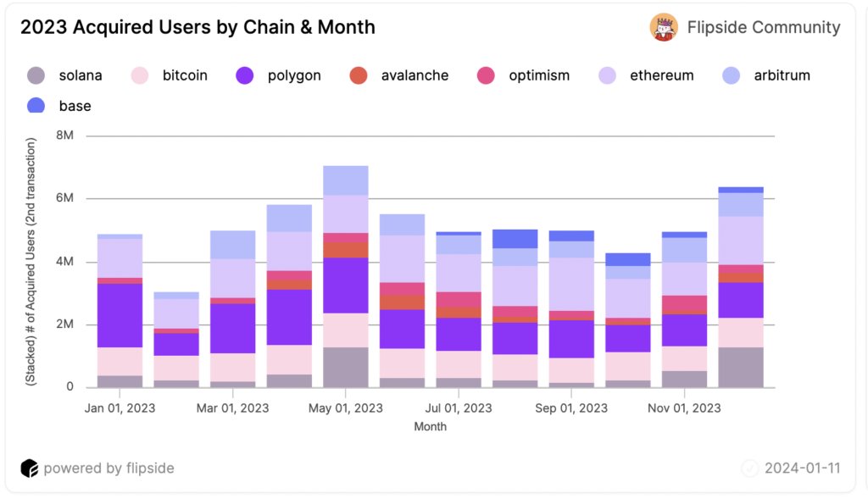Click the Flipside logo icon in footer
This screenshot has height=499, width=868.
pos(30,469)
